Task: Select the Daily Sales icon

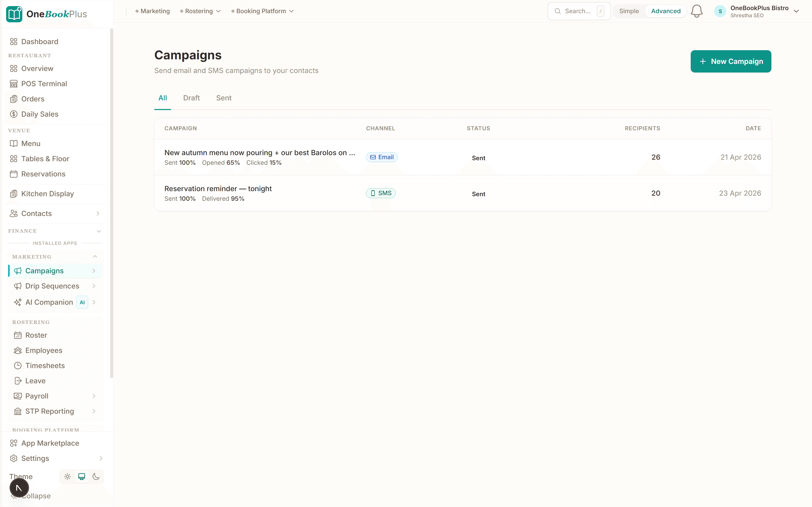Action: (14, 114)
